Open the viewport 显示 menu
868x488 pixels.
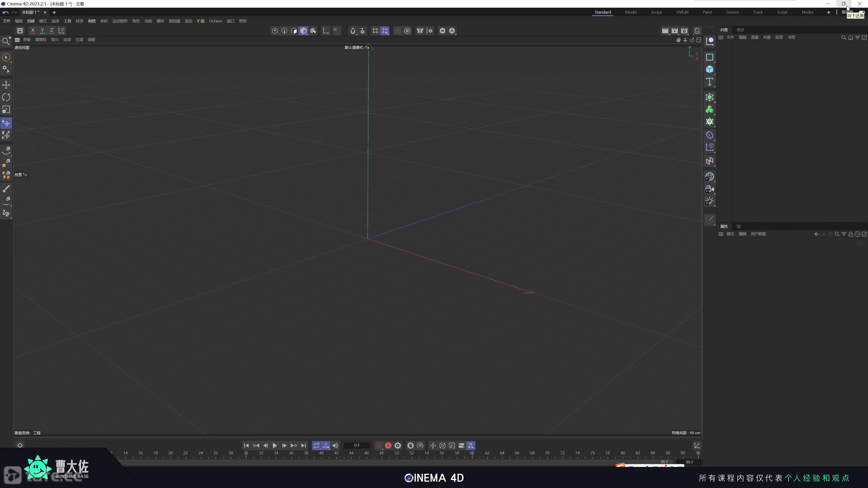tap(55, 40)
